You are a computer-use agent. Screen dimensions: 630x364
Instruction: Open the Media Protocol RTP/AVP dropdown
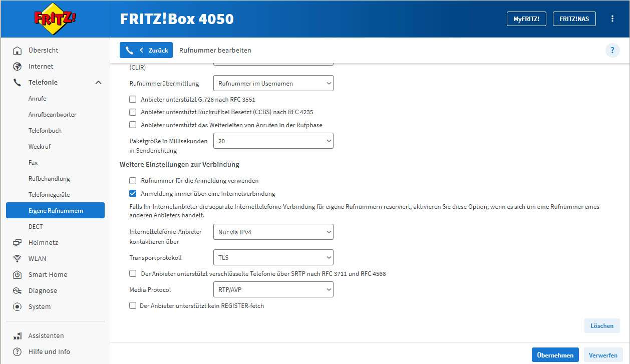pos(273,289)
